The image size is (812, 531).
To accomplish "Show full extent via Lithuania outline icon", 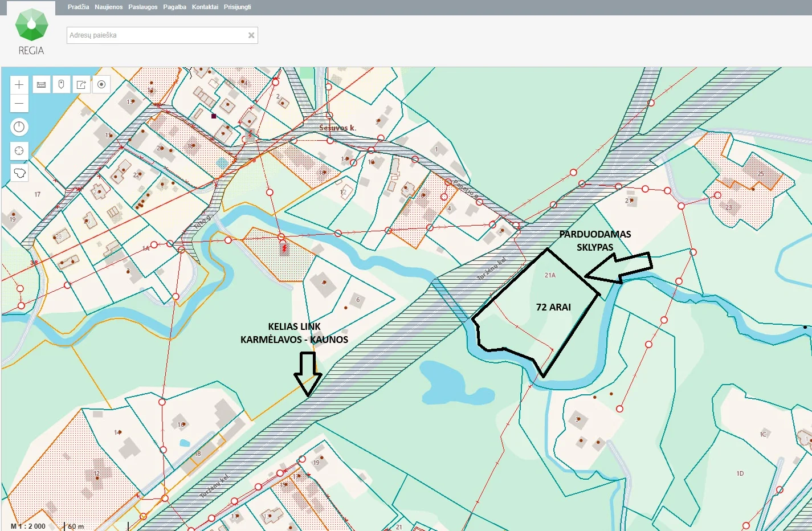I will [x=19, y=173].
